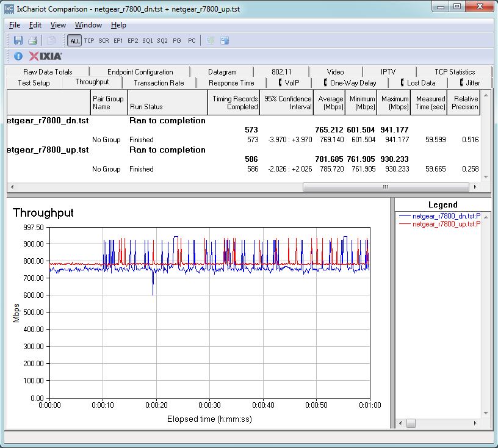Screen dimensions: 498x448
Task: Switch to the Test Setup tab
Action: click(x=34, y=83)
